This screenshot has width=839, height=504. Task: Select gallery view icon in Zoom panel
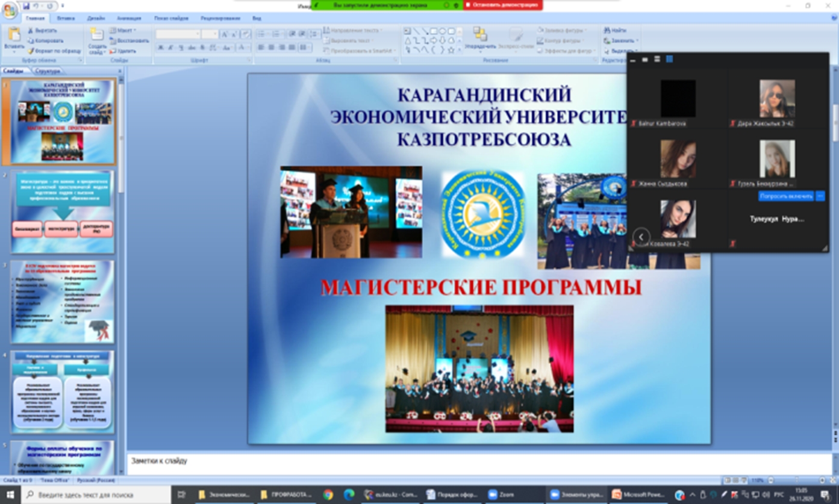point(669,59)
